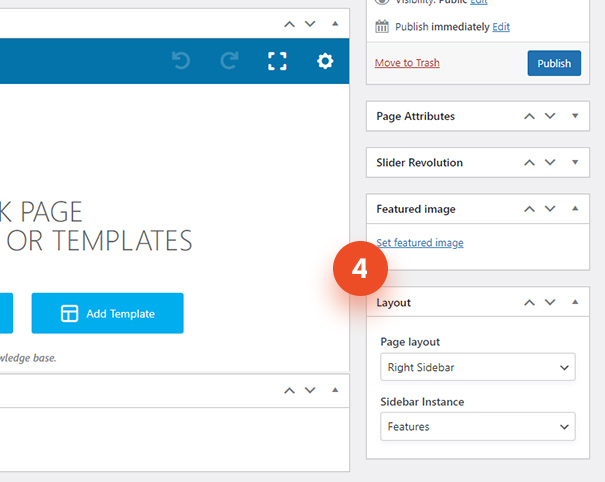Move Slider Revolution panel up

[x=529, y=162]
